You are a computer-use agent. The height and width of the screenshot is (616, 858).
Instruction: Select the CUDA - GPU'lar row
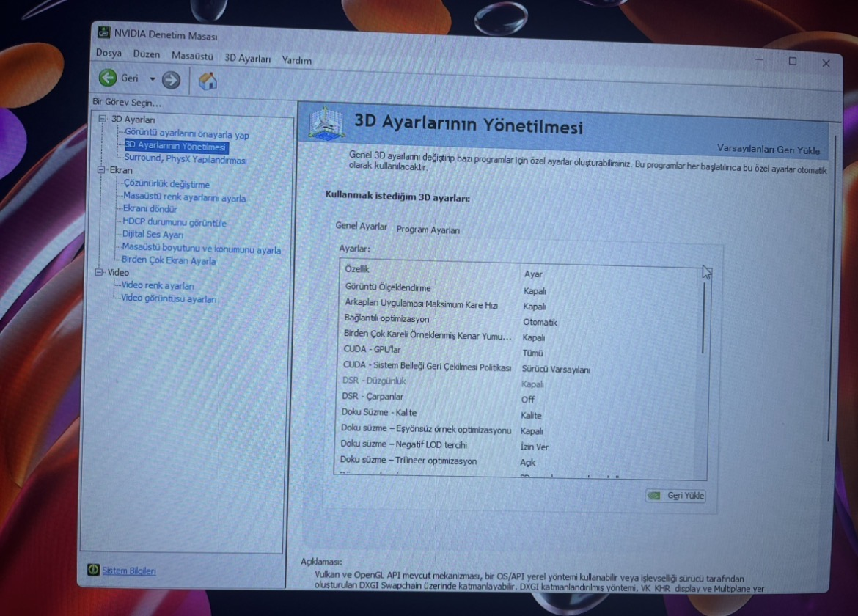pyautogui.click(x=521, y=351)
